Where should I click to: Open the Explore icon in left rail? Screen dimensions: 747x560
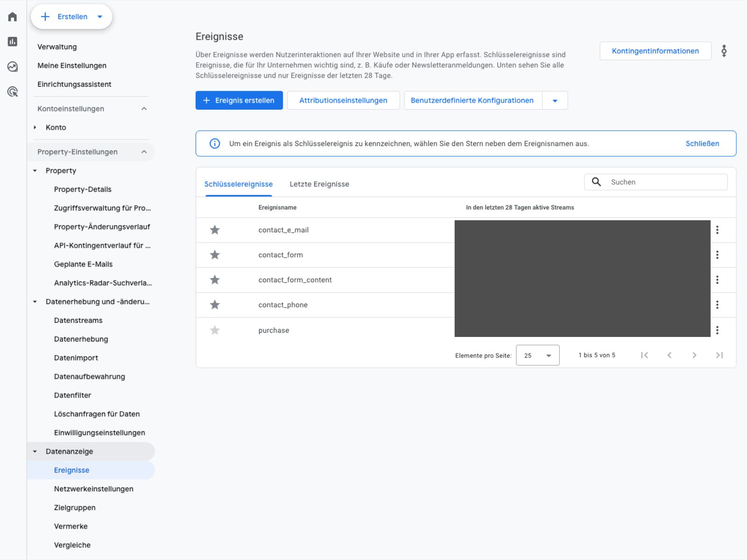point(13,67)
